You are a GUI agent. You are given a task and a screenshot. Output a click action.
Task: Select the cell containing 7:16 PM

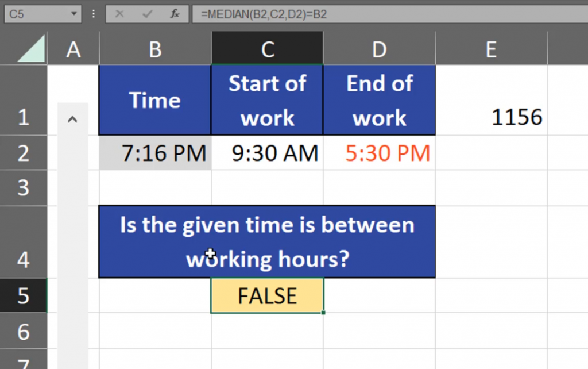tap(155, 153)
